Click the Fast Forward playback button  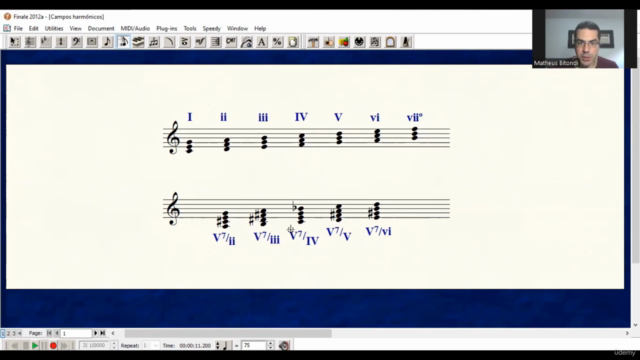pyautogui.click(x=64, y=346)
